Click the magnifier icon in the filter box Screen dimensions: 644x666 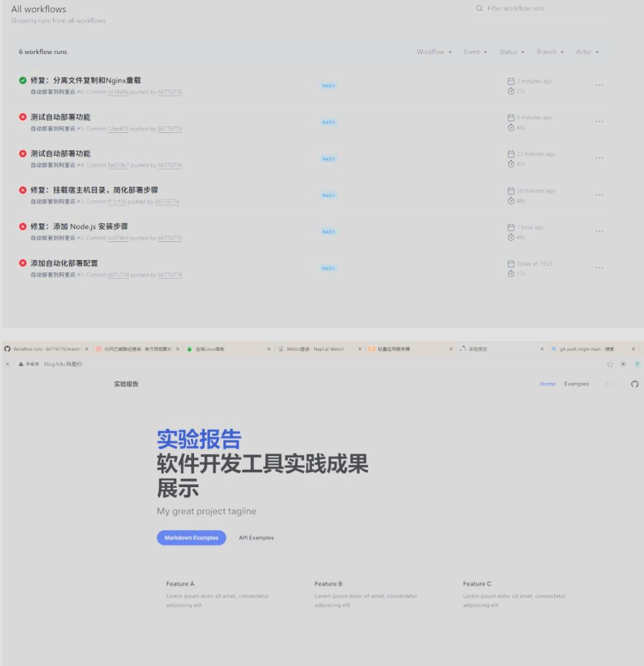(479, 8)
